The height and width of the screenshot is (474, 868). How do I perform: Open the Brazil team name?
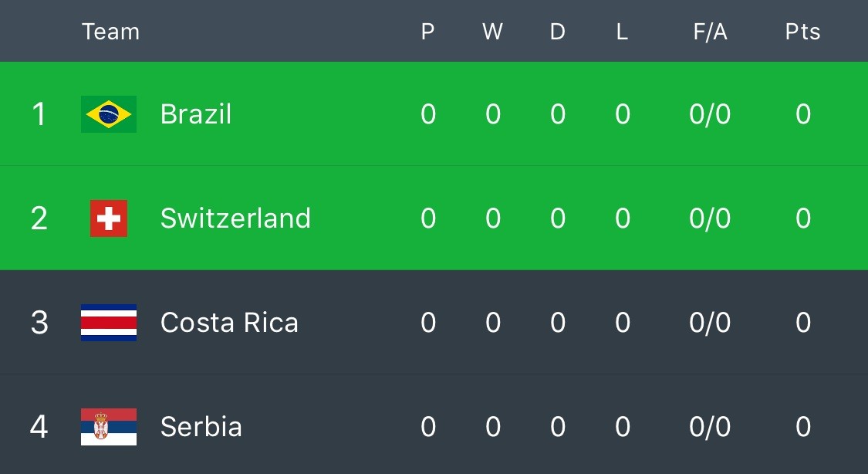(196, 114)
